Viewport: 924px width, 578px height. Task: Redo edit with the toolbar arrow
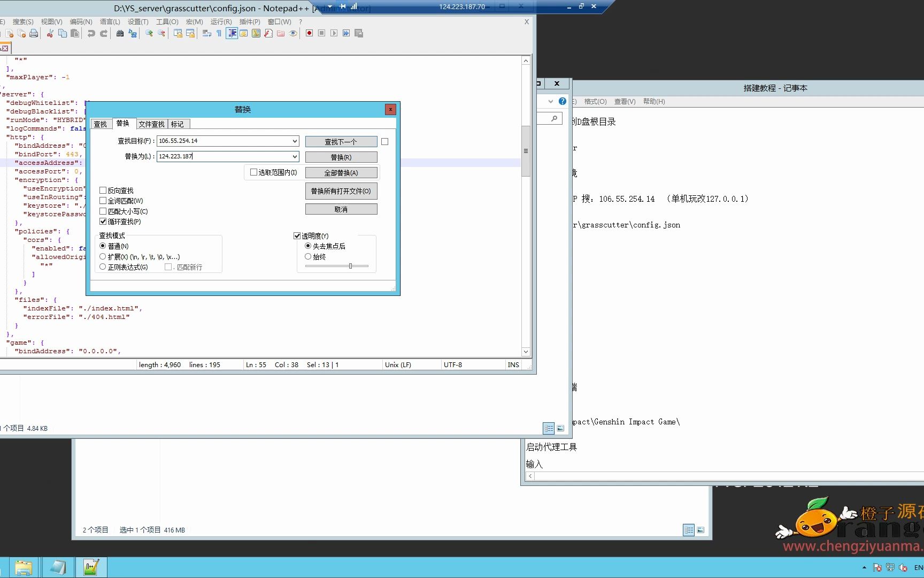(x=104, y=33)
